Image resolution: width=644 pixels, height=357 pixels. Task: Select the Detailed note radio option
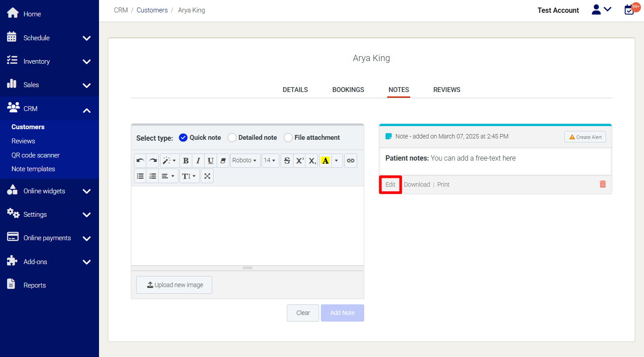pyautogui.click(x=232, y=138)
